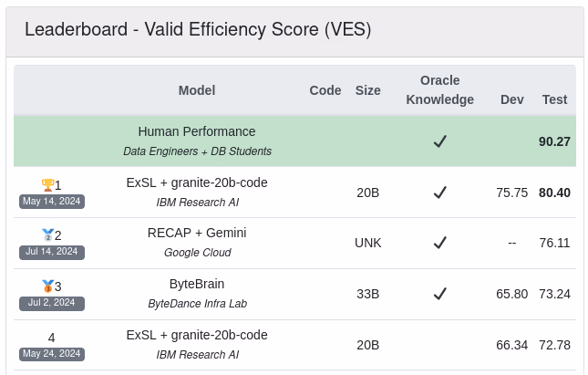The height and width of the screenshot is (375, 588).
Task: Click the Jul 2, 2024 date badge
Action: 52,303
